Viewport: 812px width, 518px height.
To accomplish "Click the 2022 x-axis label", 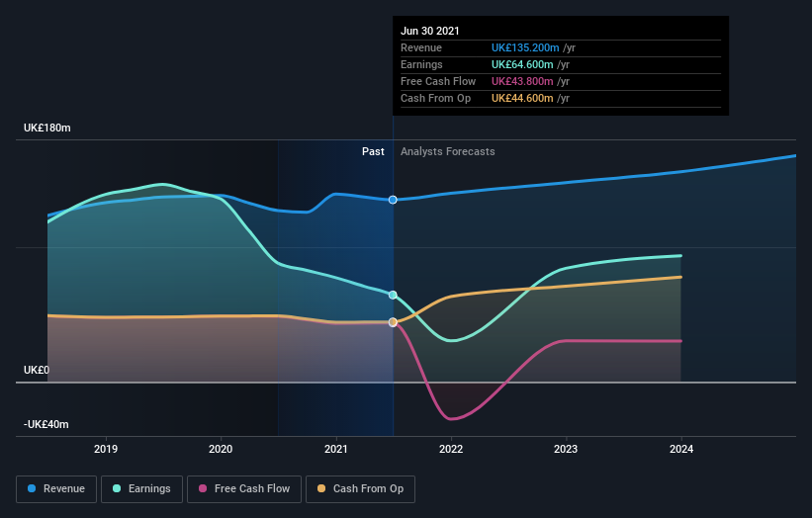I will click(451, 449).
